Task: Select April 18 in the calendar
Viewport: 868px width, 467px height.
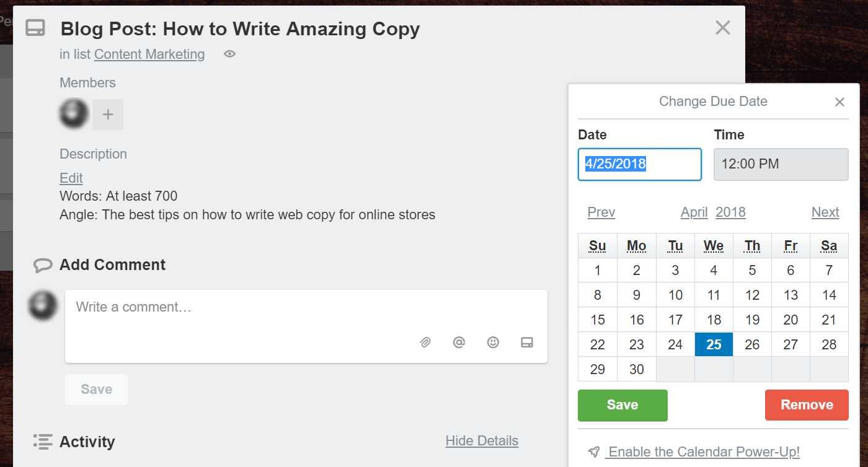Action: pyautogui.click(x=714, y=320)
